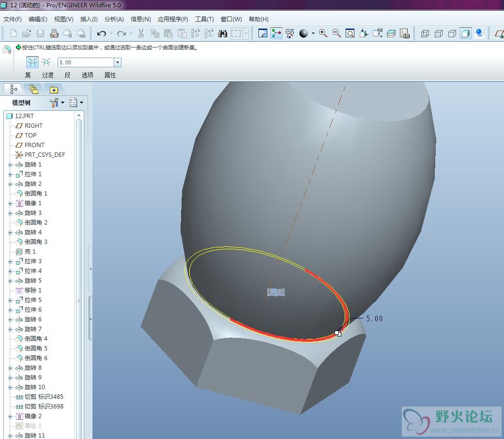Click the Refit zoom-to-window icon
The height and width of the screenshot is (439, 504).
[x=350, y=33]
